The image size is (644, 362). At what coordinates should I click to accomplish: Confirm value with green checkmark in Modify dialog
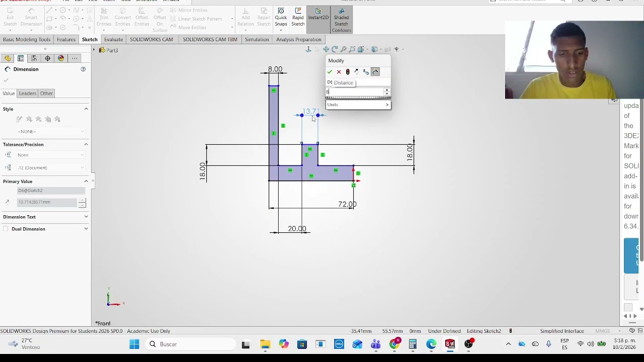(330, 72)
